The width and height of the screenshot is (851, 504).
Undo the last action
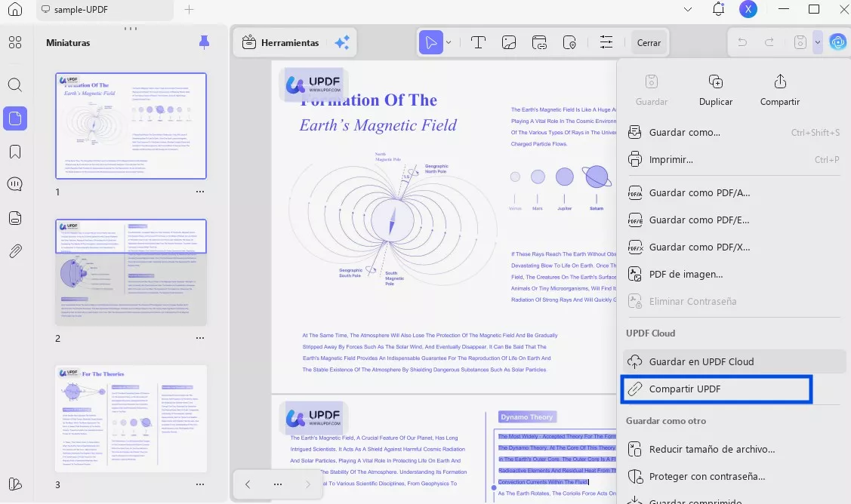pos(742,42)
